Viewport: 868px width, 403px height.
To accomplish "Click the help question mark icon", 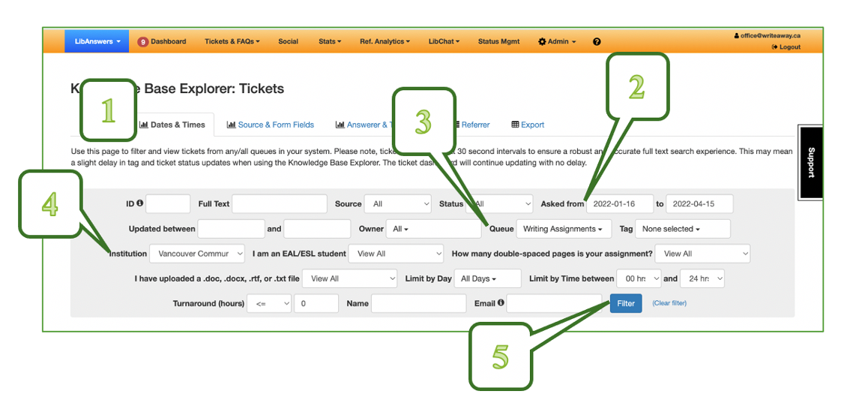I will click(x=597, y=42).
